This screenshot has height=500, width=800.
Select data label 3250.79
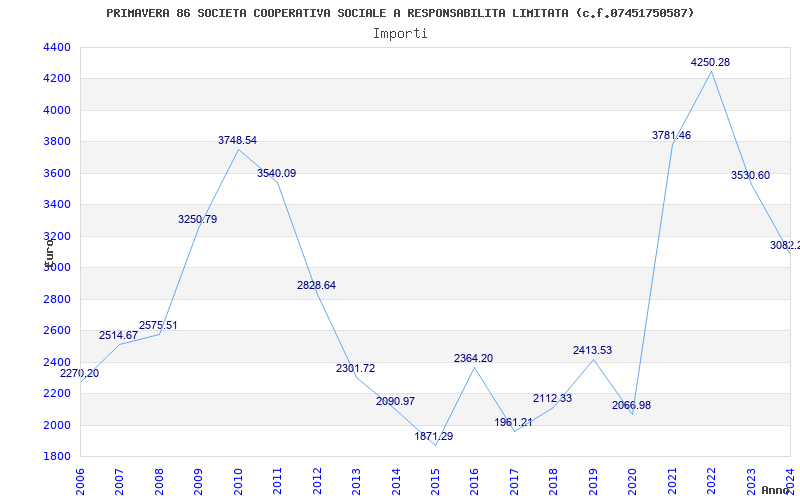pyautogui.click(x=197, y=219)
